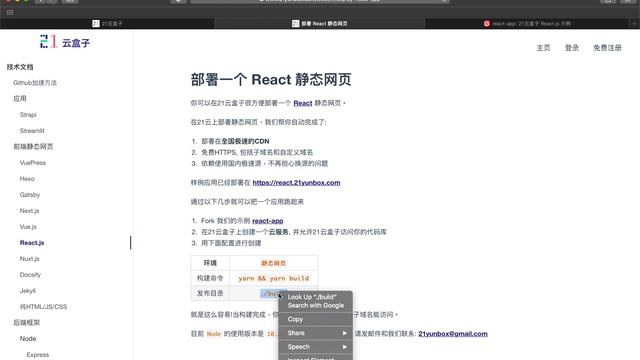
Task: Open Docsify doc in sidebar
Action: click(30, 275)
